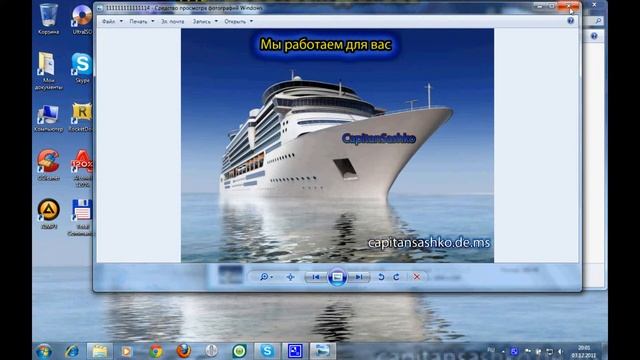Image resolution: width=640 pixels, height=360 pixels.
Task: Expand the Файл dropdown arrow
Action: click(x=121, y=21)
